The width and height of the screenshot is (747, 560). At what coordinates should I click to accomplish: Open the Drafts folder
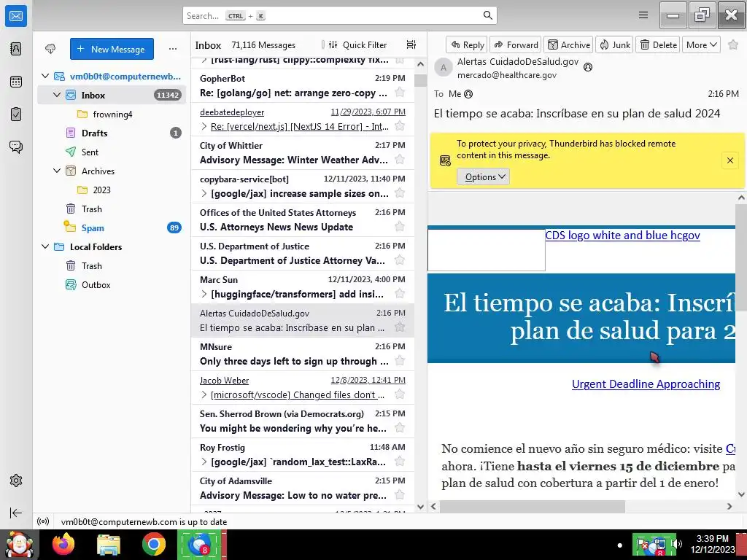click(112, 133)
